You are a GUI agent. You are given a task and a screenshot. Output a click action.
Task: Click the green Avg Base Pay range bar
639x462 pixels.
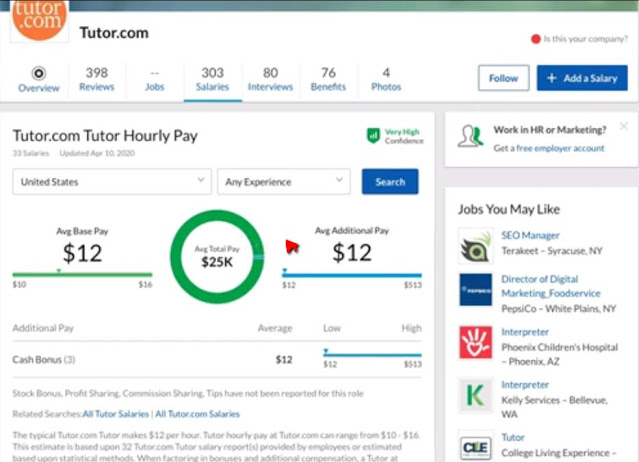[x=82, y=275]
